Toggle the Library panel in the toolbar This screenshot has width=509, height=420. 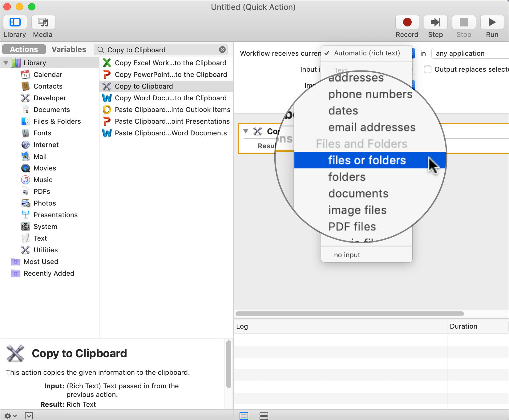tap(15, 22)
